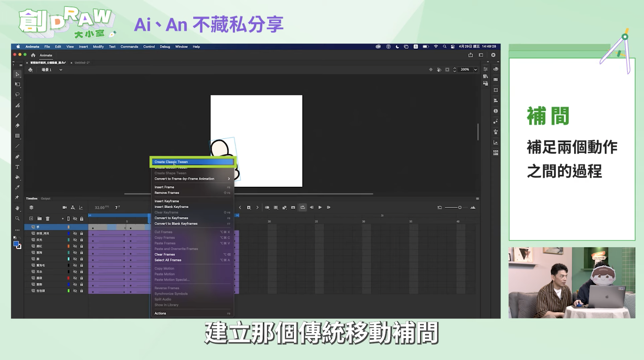
Task: Click the Quick Share and Publish icon
Action: tap(471, 55)
